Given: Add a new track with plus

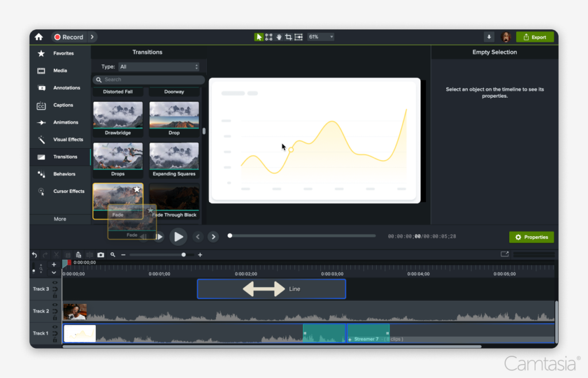Looking at the screenshot, I should point(53,264).
